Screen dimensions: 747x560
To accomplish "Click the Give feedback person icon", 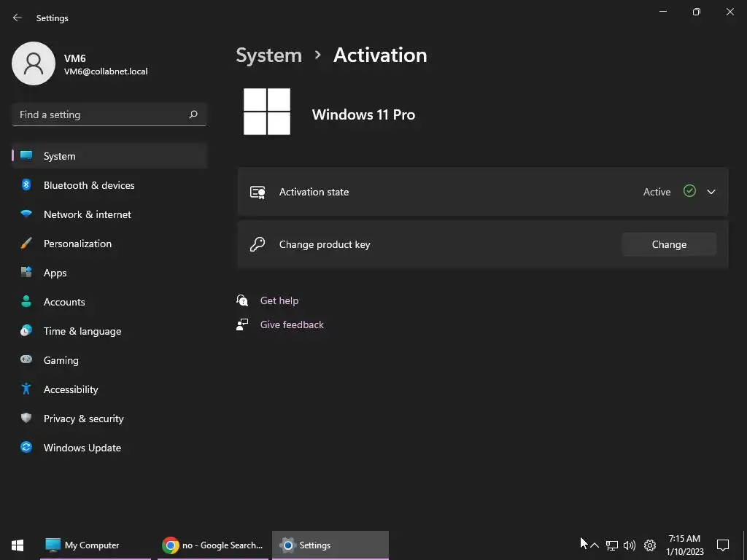I will (x=242, y=324).
